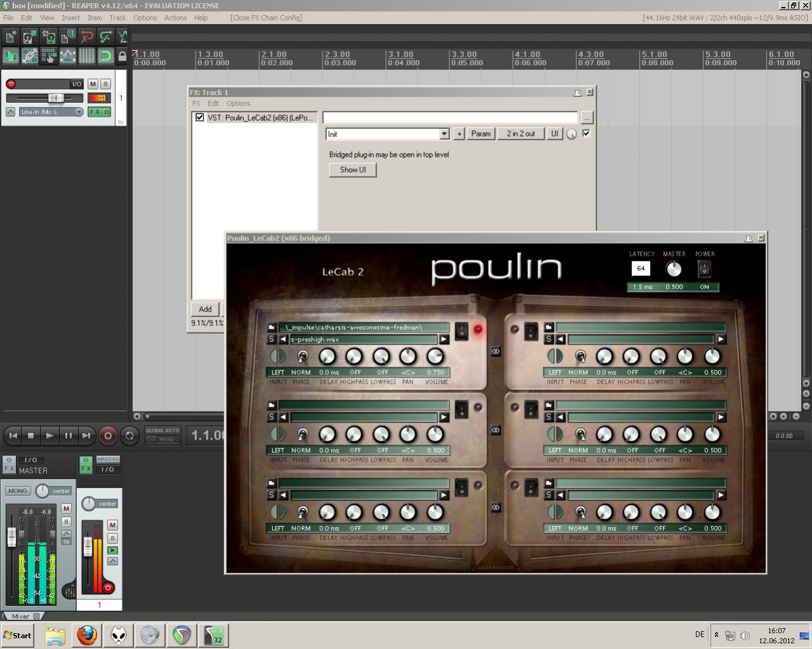Open the 2 in 2 out pin connector
Viewport: 812px width, 649px height.
point(521,134)
